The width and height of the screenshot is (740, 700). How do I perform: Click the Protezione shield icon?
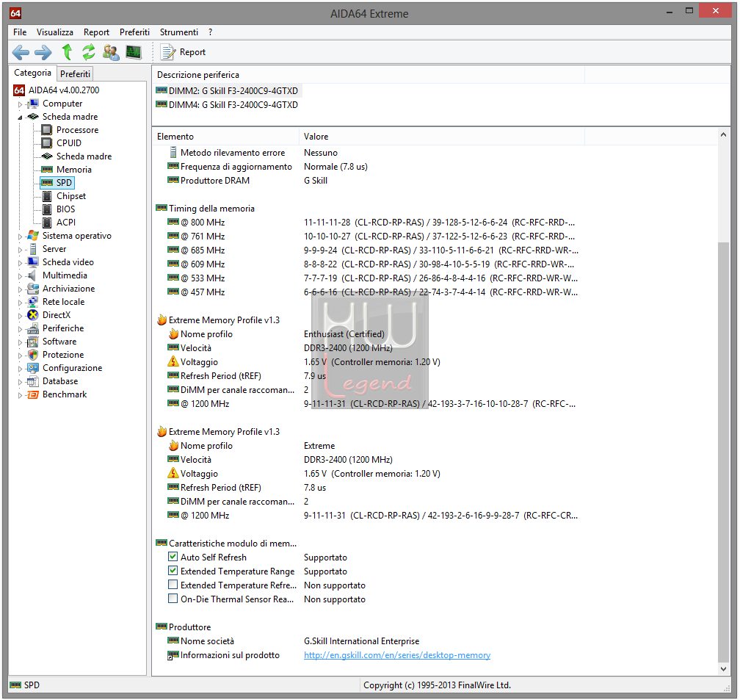(x=32, y=355)
